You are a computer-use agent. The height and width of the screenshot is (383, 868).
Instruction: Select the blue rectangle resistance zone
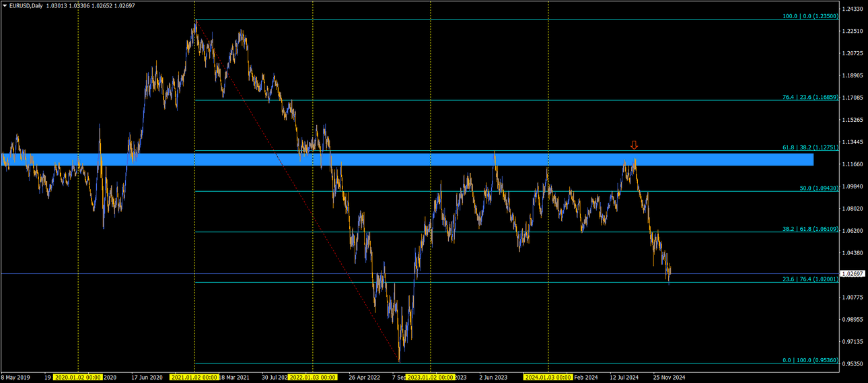coord(408,159)
